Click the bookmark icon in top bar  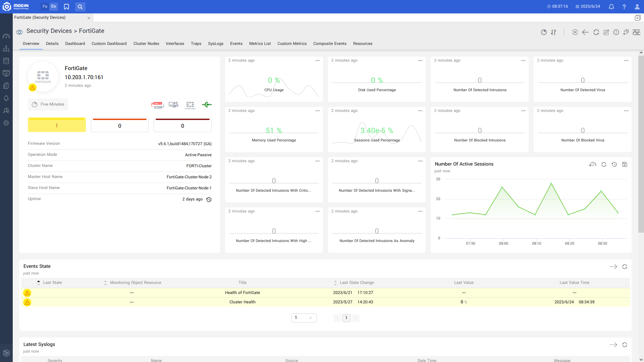(66, 7)
